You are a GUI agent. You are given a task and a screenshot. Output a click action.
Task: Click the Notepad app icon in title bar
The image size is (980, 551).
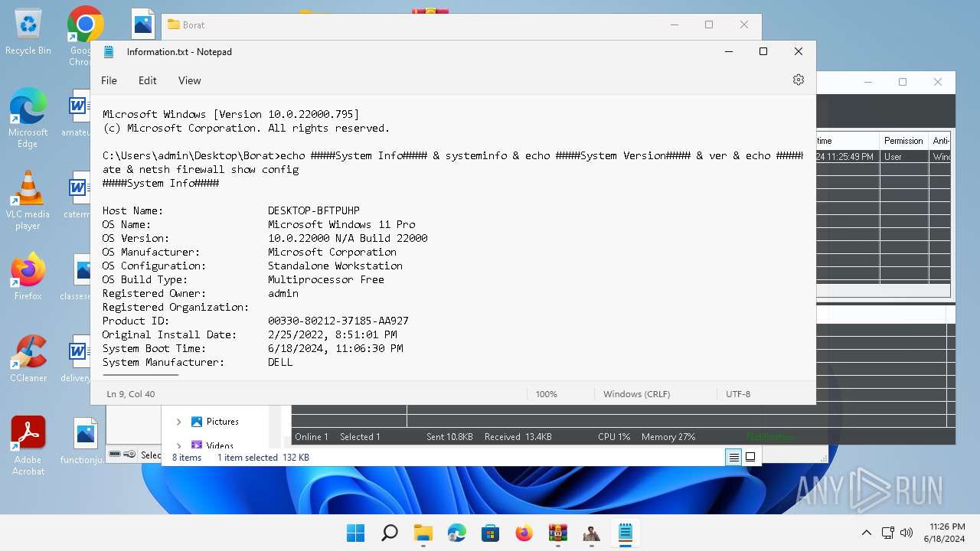[109, 51]
